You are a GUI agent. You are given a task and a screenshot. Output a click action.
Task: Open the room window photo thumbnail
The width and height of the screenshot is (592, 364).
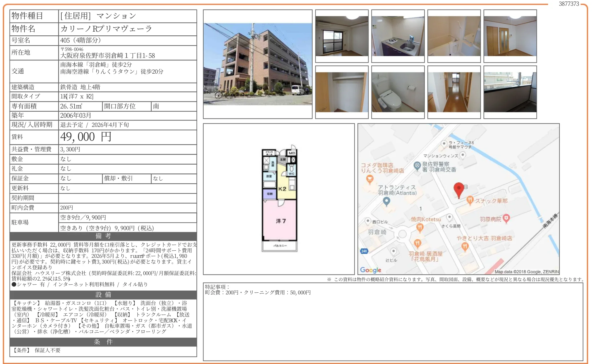(341, 36)
